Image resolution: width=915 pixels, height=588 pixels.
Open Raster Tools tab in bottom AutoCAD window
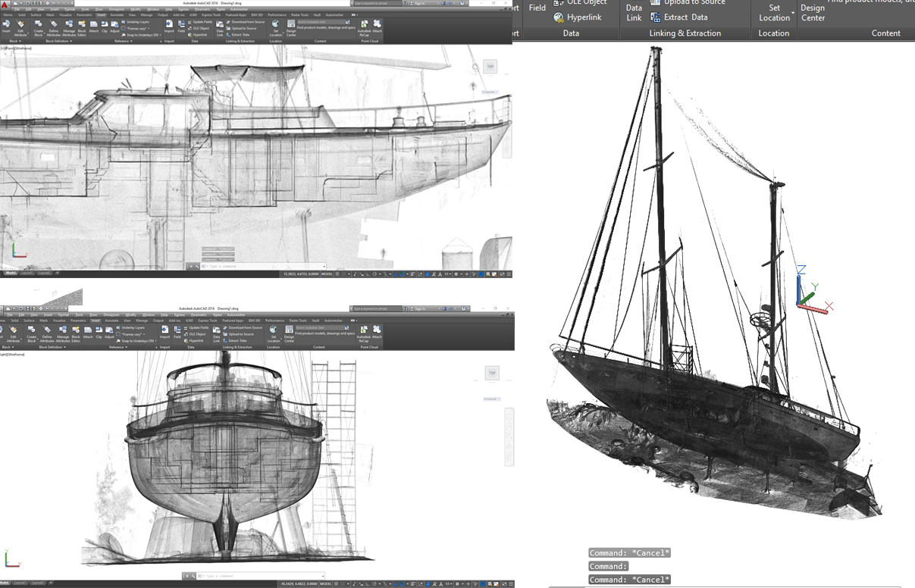(298, 321)
